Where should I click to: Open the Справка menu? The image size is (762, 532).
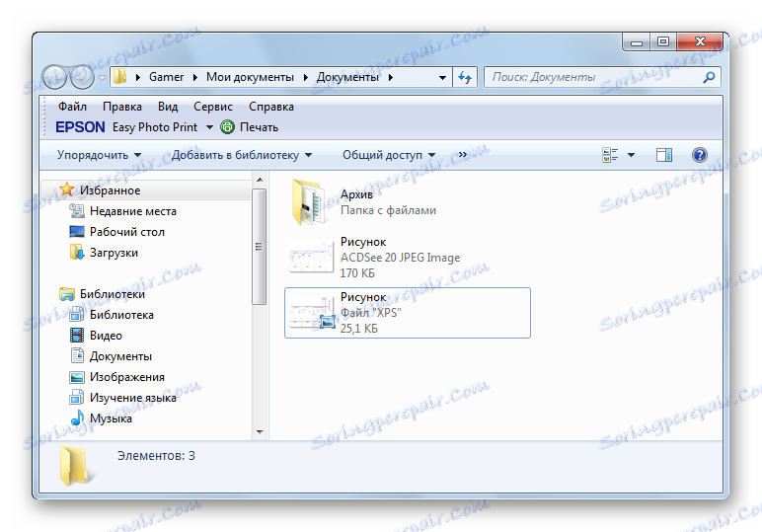(x=271, y=107)
